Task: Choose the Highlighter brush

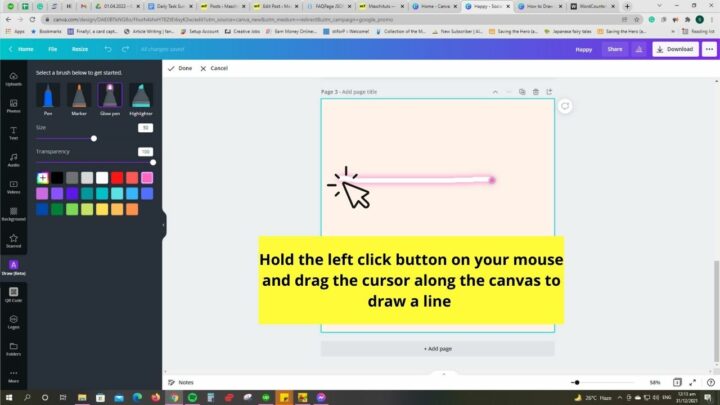Action: 141,96
